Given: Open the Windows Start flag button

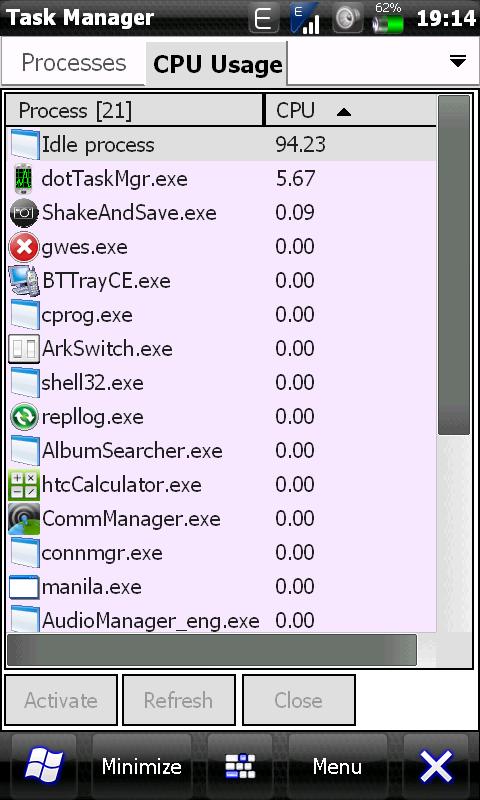Looking at the screenshot, I should [x=44, y=766].
